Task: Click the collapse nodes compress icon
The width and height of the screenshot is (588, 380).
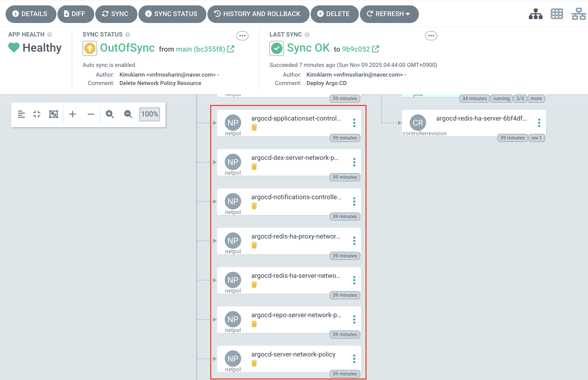Action: pyautogui.click(x=37, y=114)
